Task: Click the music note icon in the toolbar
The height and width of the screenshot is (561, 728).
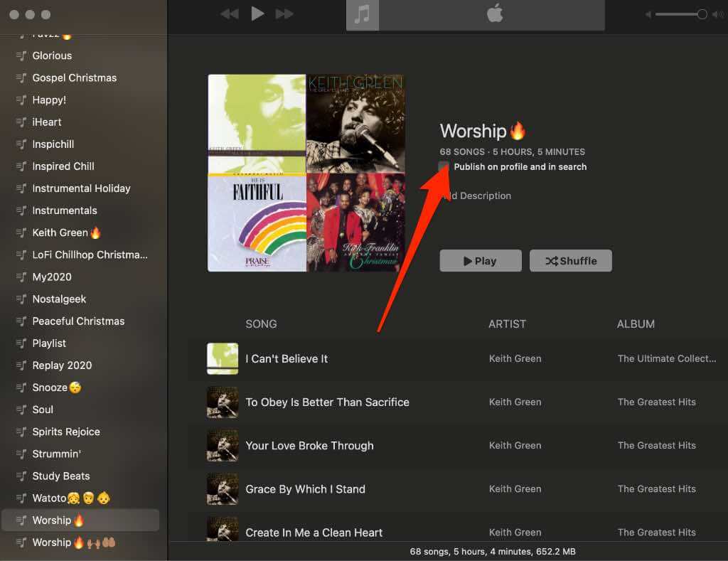Action: coord(362,15)
